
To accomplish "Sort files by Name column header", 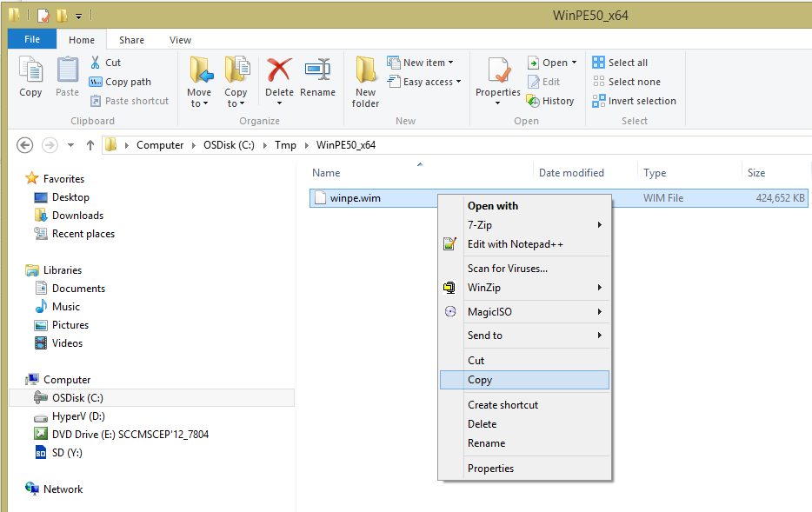I will tap(326, 173).
